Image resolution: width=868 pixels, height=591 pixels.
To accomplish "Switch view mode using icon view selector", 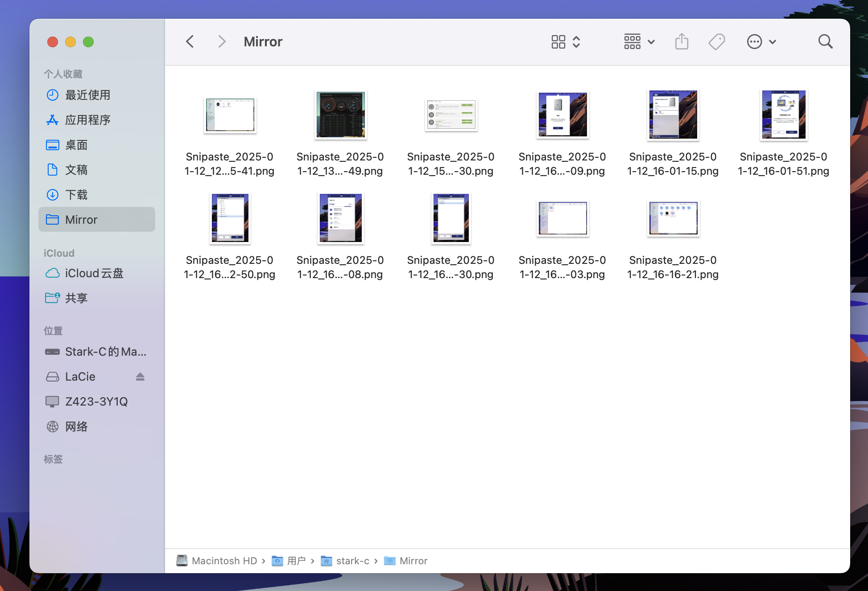I will [565, 42].
